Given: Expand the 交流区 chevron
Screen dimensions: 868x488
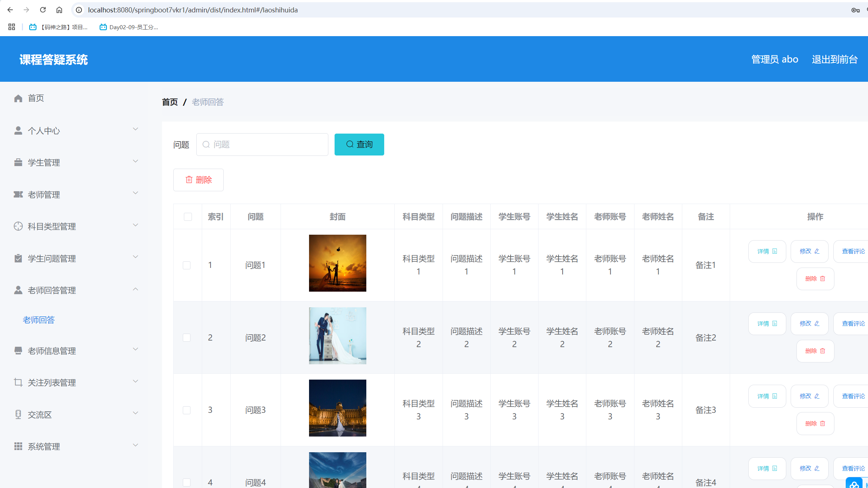Looking at the screenshot, I should [135, 413].
